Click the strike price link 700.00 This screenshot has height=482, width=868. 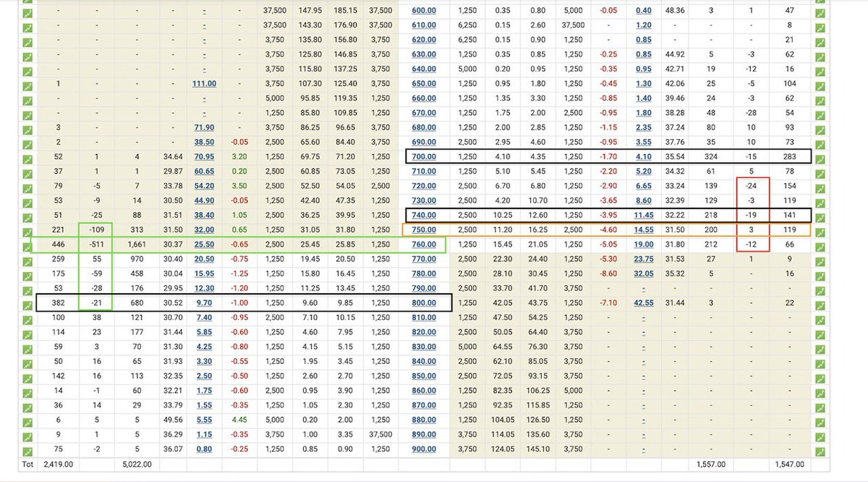pyautogui.click(x=425, y=155)
